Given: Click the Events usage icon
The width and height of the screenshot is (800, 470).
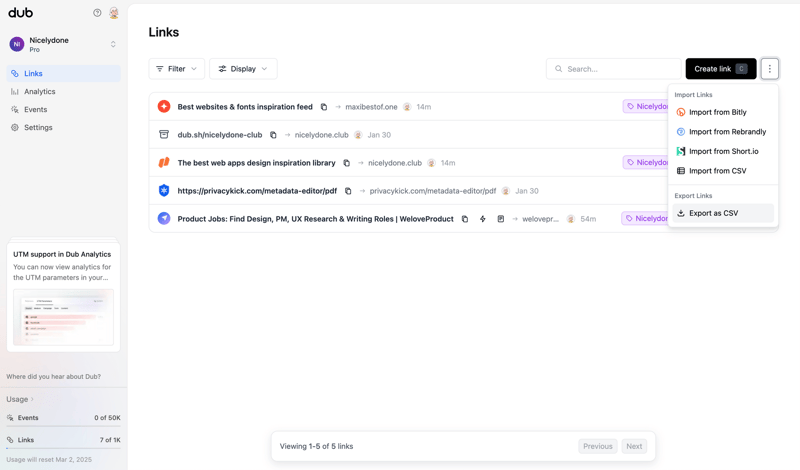Looking at the screenshot, I should click(x=10, y=417).
